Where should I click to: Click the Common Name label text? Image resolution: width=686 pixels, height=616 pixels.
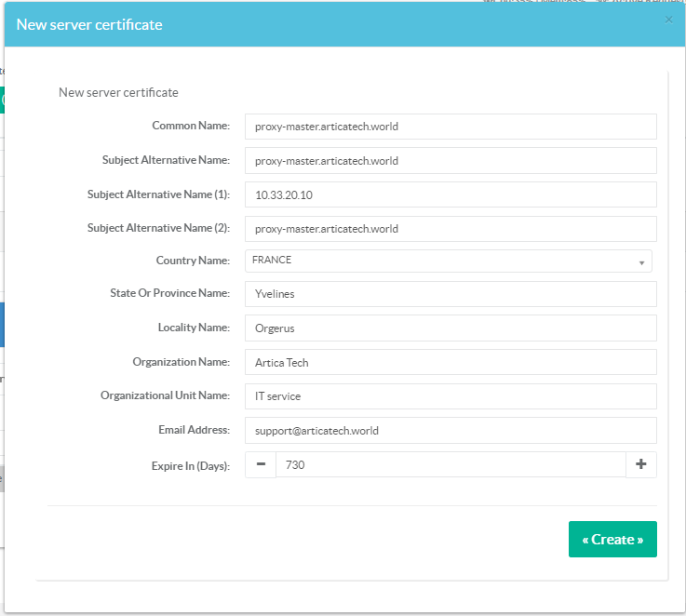(x=190, y=126)
